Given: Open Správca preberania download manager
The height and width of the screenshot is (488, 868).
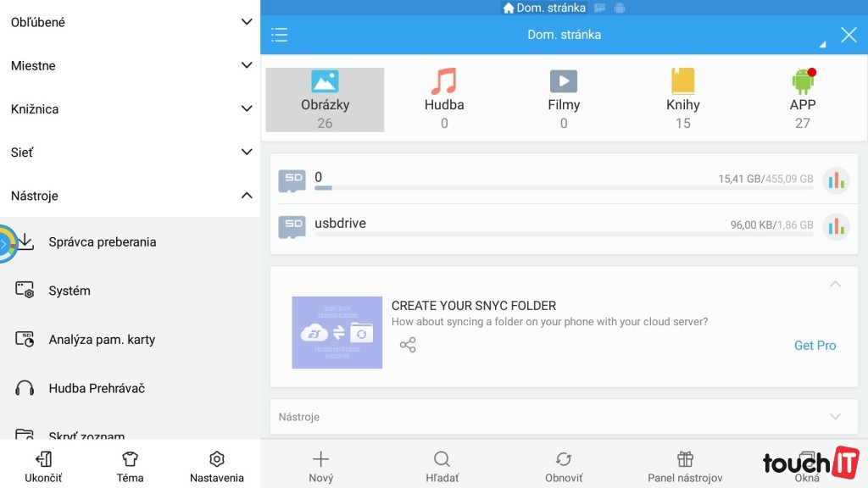Looking at the screenshot, I should point(102,242).
